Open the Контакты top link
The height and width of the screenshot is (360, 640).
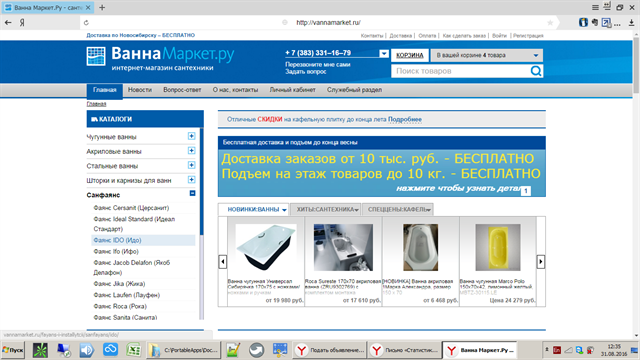(x=372, y=36)
